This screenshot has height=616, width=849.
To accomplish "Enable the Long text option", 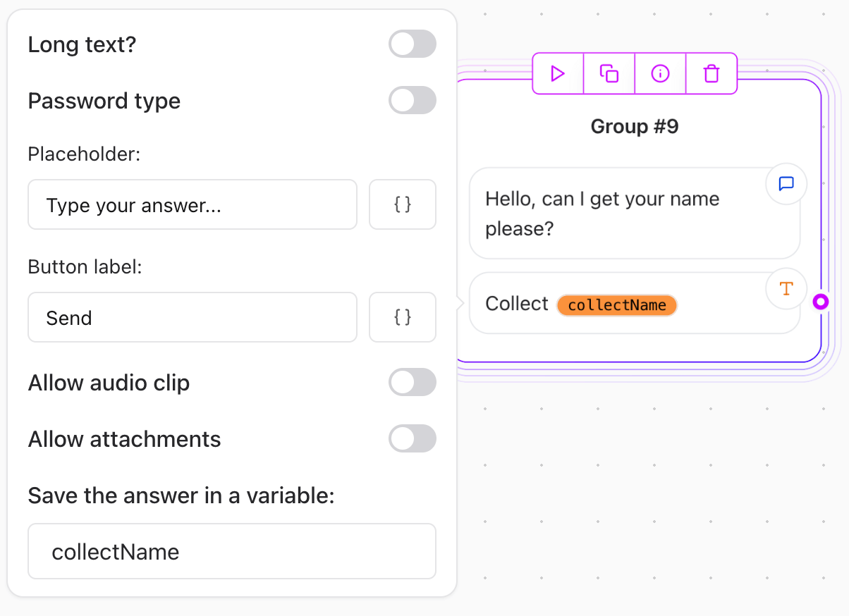I will click(413, 44).
